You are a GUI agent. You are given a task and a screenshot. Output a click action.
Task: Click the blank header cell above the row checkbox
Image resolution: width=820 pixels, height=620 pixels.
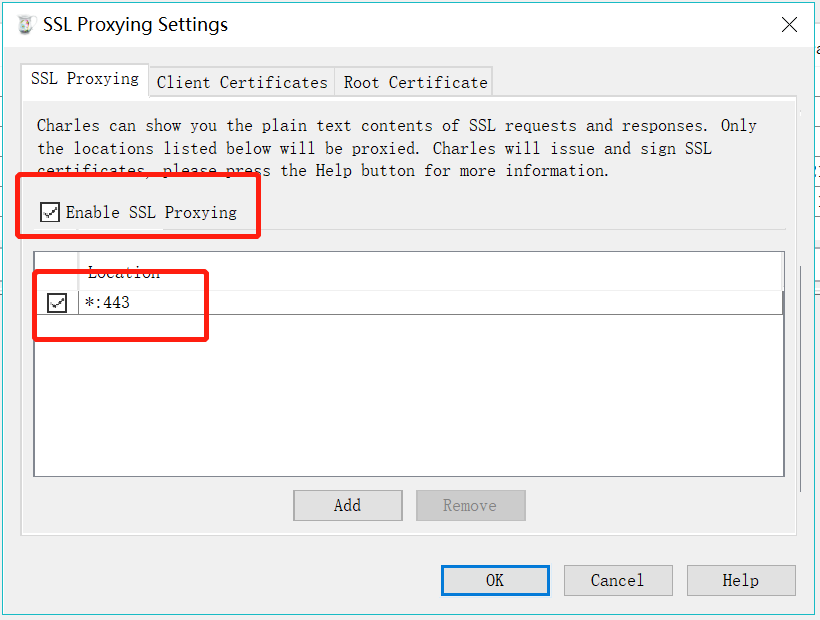(x=57, y=272)
